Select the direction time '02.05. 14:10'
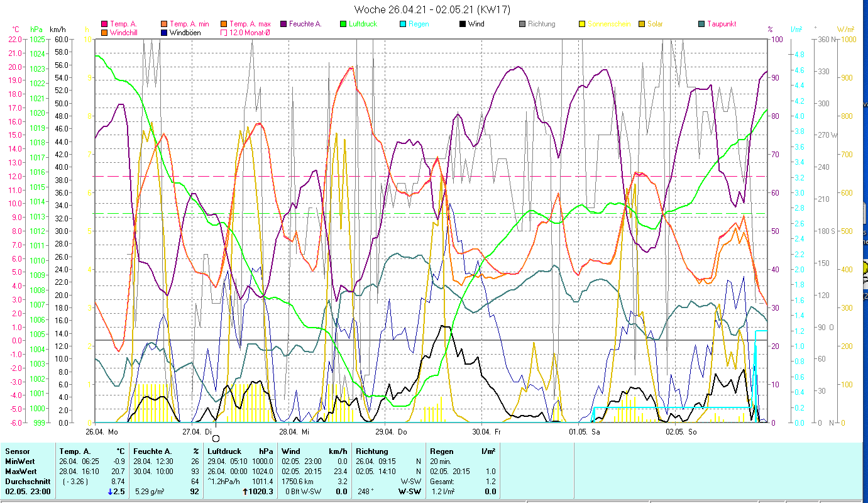This screenshot has width=868, height=503. coord(375,472)
